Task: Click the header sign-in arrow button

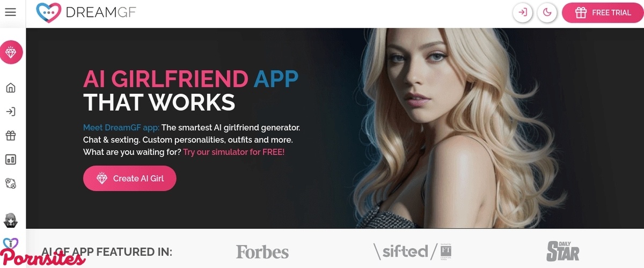Action: click(523, 13)
